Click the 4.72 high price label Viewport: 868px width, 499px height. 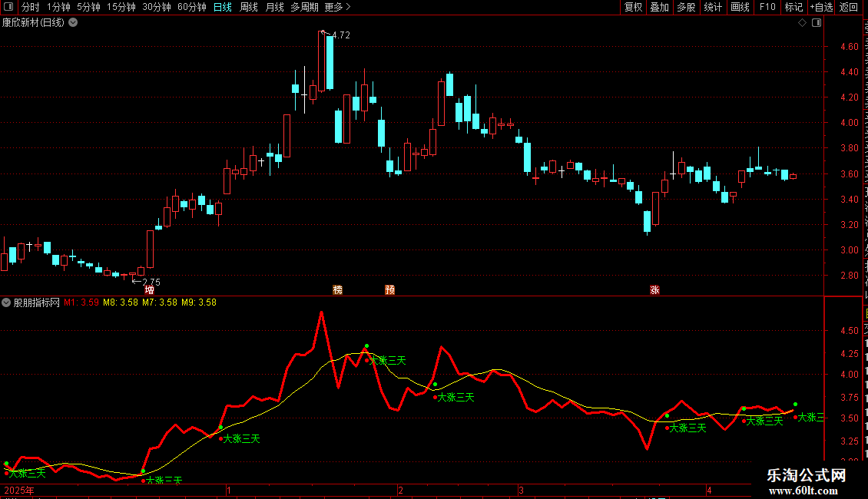[x=341, y=35]
